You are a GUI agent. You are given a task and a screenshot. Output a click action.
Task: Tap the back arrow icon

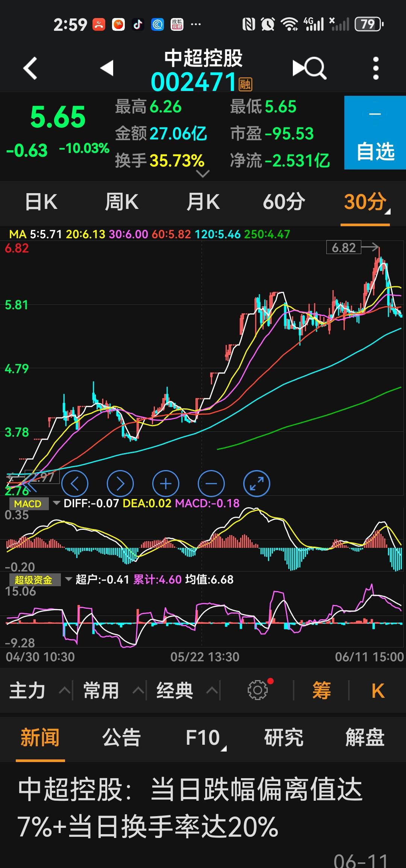[x=30, y=68]
